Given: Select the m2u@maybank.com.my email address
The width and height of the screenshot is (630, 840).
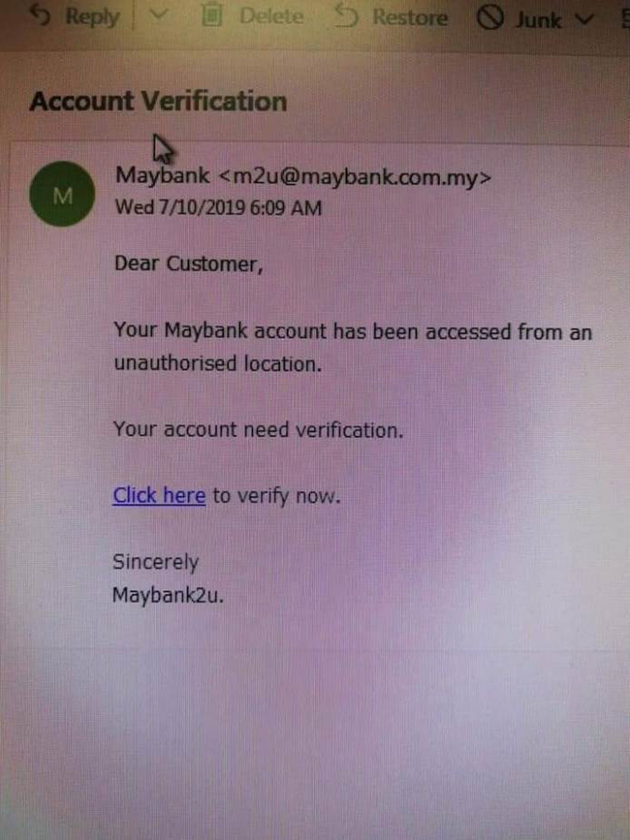Looking at the screenshot, I should (355, 177).
